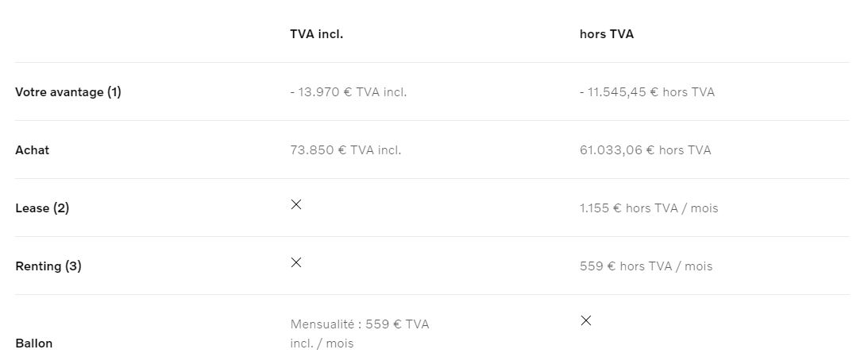Click the 'TVA incl.' column header
This screenshot has width=868, height=357.
[316, 34]
